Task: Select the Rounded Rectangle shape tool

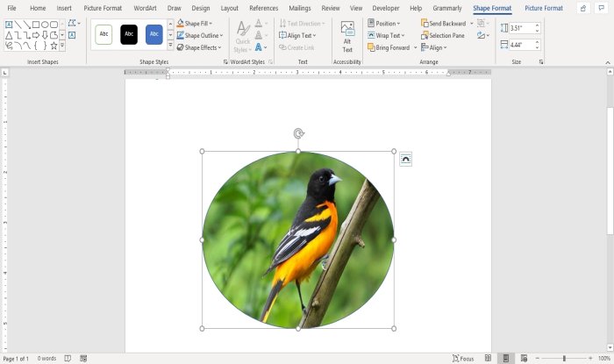Action: click(54, 25)
